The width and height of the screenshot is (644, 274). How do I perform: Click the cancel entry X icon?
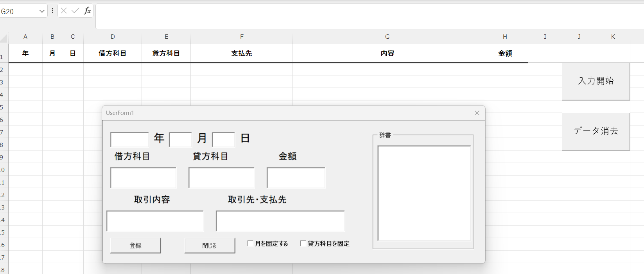(x=64, y=11)
